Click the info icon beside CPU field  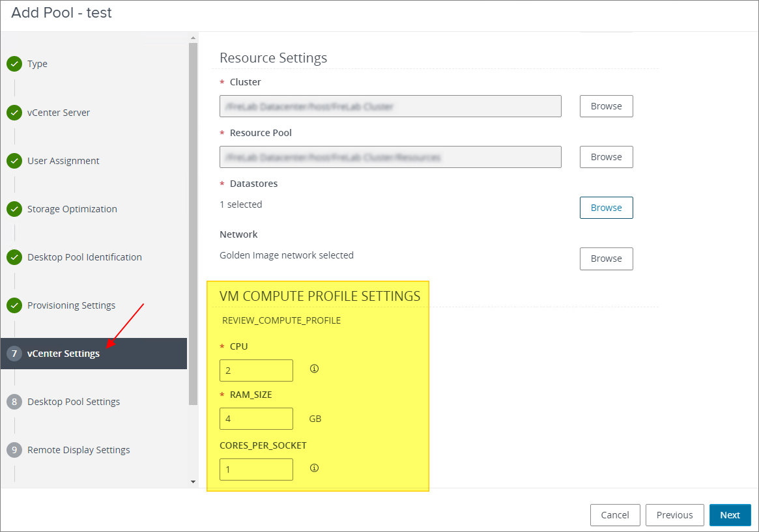314,369
